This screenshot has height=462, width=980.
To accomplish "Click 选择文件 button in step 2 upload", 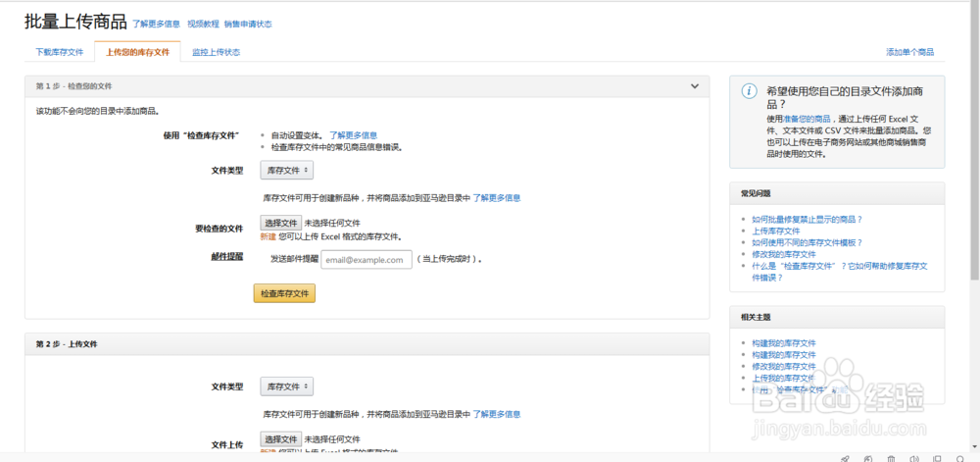I will click(x=281, y=438).
